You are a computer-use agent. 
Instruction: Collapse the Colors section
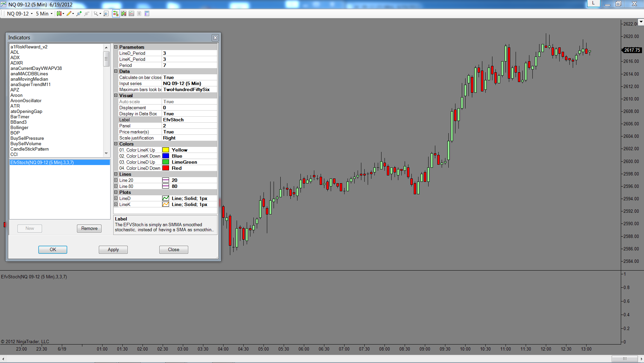[116, 144]
